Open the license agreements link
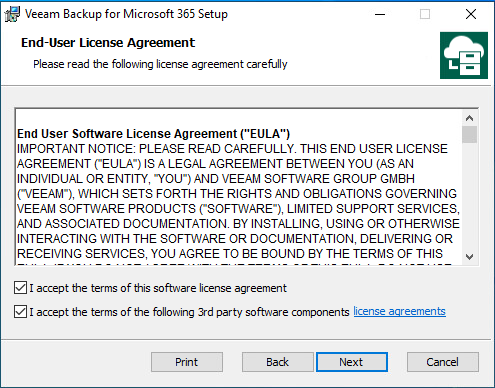This screenshot has height=388, width=495. 399,311
